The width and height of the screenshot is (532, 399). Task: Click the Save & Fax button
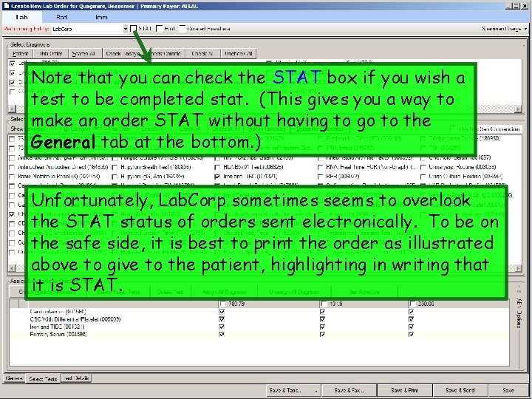[349, 391]
